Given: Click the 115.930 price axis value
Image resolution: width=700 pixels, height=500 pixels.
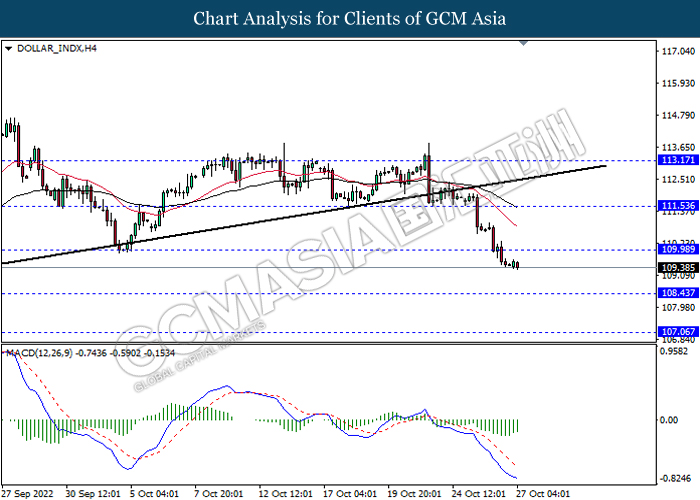Looking at the screenshot, I should coord(678,83).
